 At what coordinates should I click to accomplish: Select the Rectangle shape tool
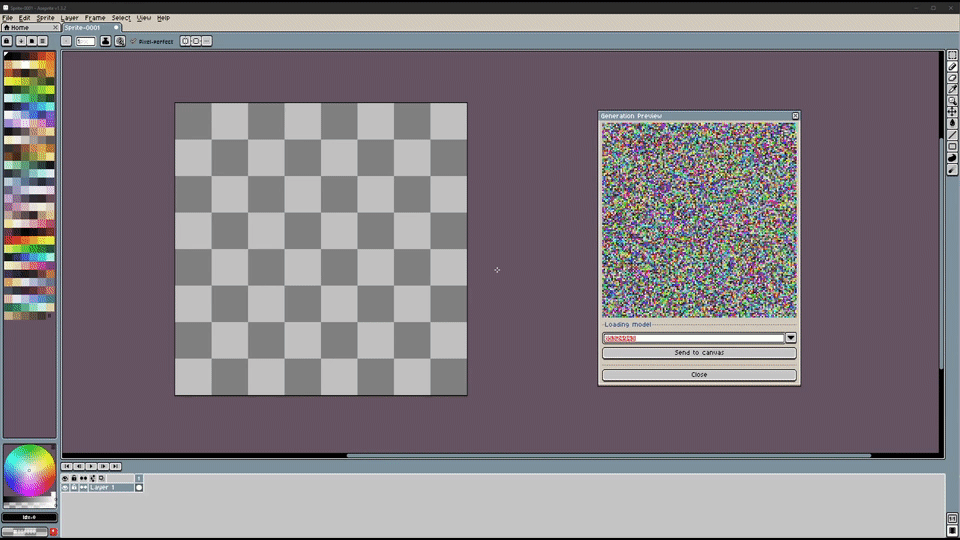click(x=952, y=147)
